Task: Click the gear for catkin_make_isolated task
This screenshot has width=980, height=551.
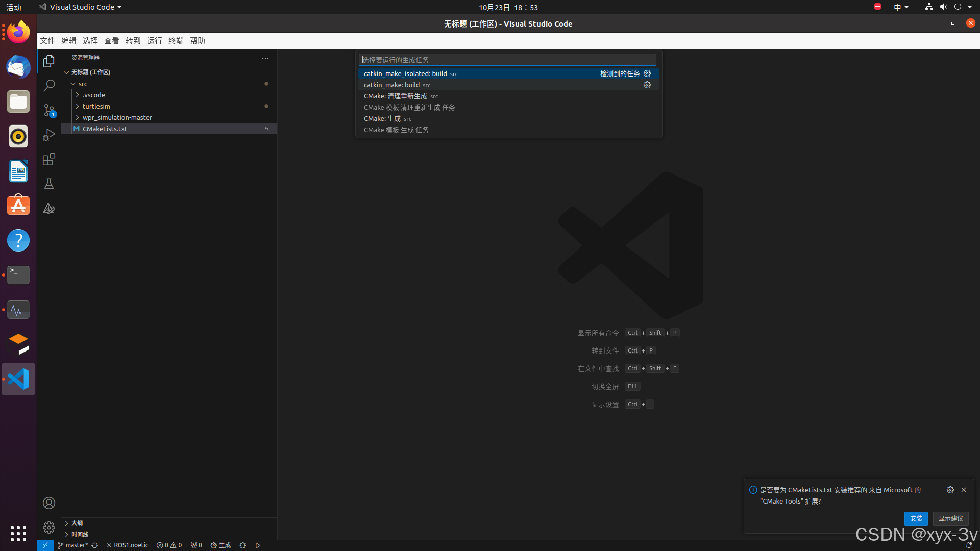Action: click(x=647, y=73)
